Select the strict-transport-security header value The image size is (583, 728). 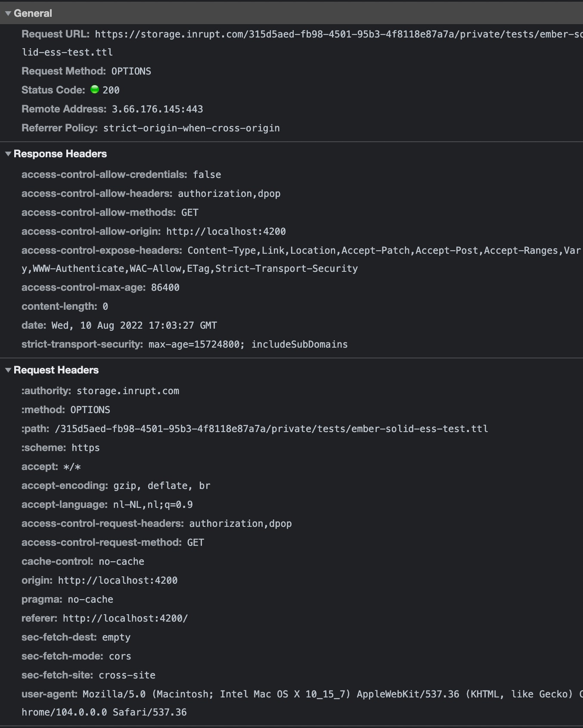point(248,344)
